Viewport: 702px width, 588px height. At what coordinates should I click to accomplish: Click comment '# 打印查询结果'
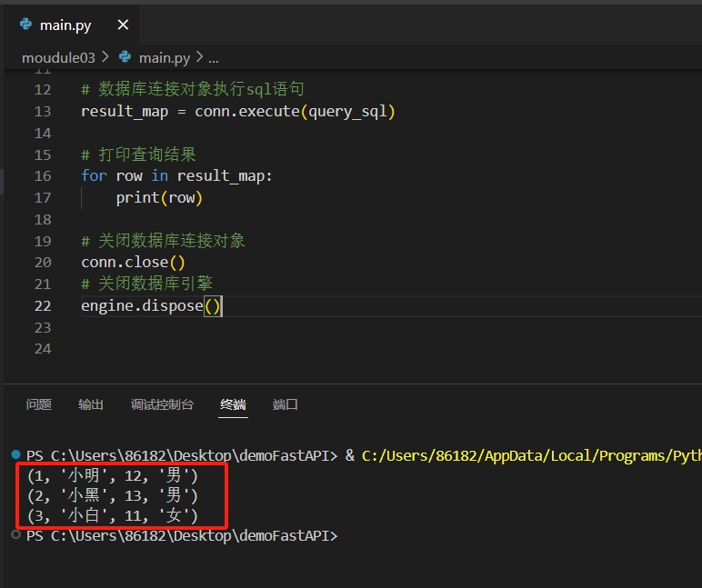pyautogui.click(x=139, y=154)
